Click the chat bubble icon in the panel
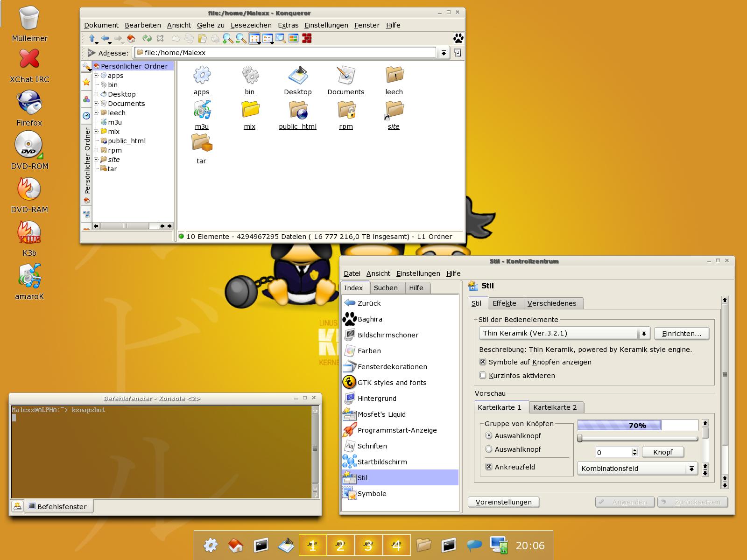 [x=474, y=545]
